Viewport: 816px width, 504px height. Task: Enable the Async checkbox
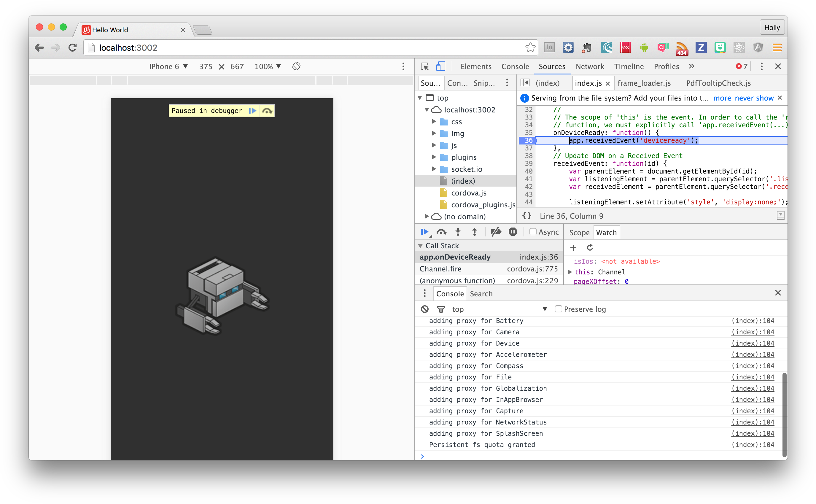[x=533, y=232]
